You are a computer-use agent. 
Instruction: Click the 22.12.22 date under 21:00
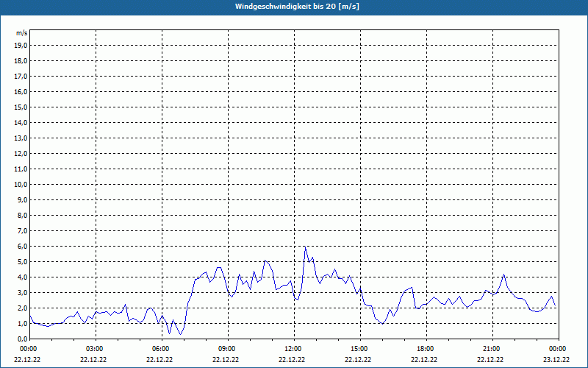490,359
